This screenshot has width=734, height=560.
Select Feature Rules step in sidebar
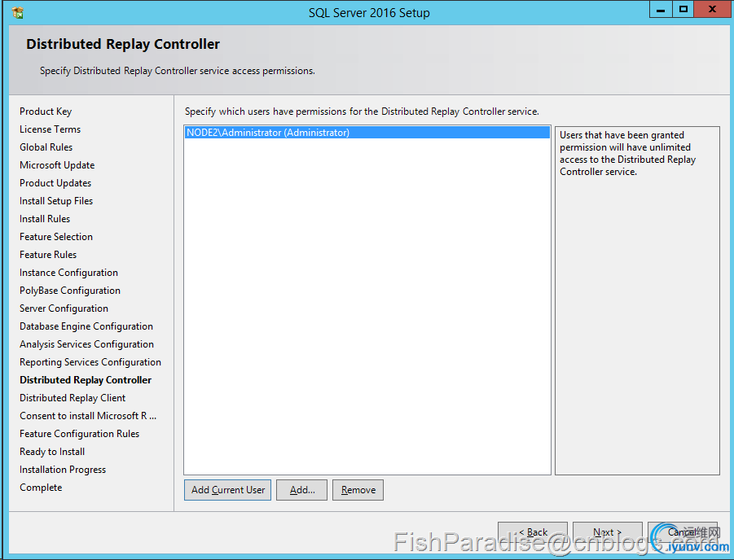(48, 255)
